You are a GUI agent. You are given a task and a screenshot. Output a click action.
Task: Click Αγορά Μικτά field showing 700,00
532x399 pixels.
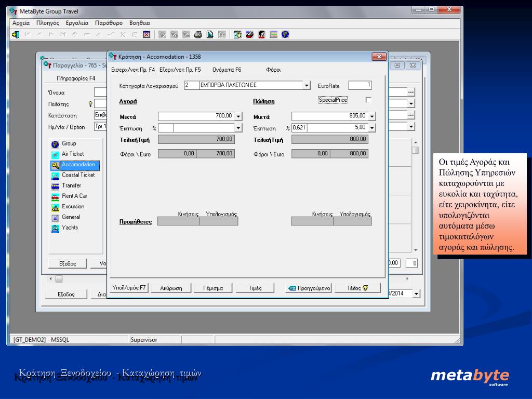coord(196,116)
